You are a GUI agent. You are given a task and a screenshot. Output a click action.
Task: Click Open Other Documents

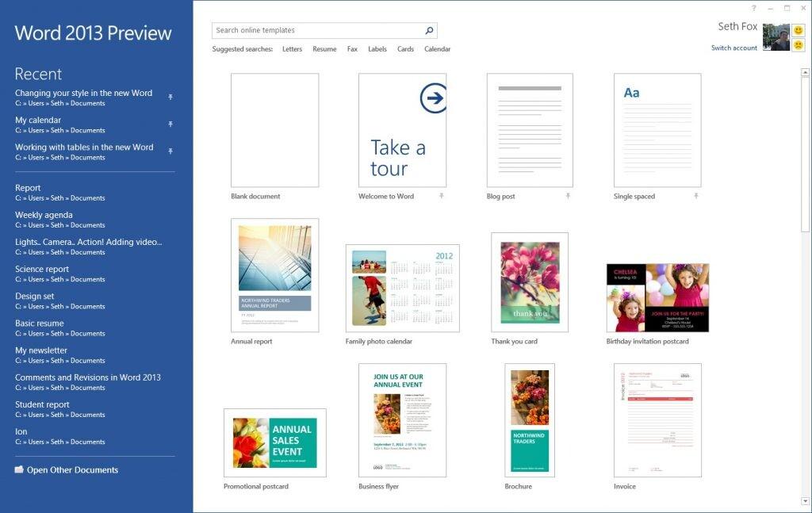(x=72, y=469)
